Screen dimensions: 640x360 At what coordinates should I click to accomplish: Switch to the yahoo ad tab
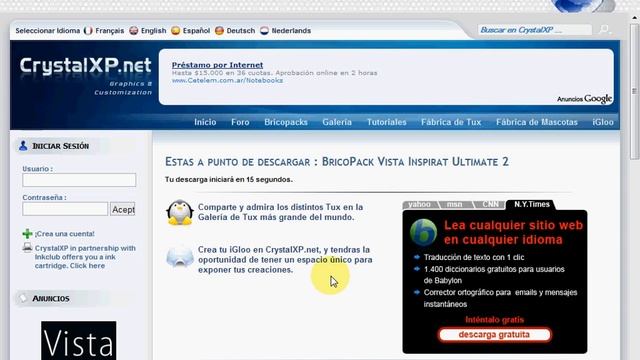[420, 204]
